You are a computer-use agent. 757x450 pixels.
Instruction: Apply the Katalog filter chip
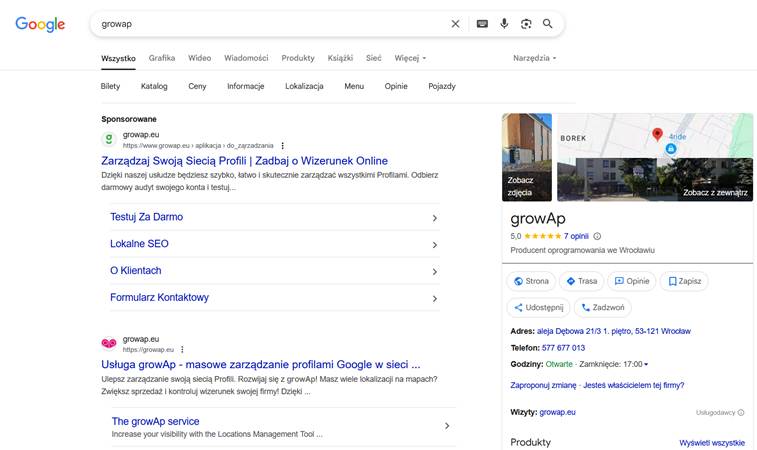click(x=154, y=86)
